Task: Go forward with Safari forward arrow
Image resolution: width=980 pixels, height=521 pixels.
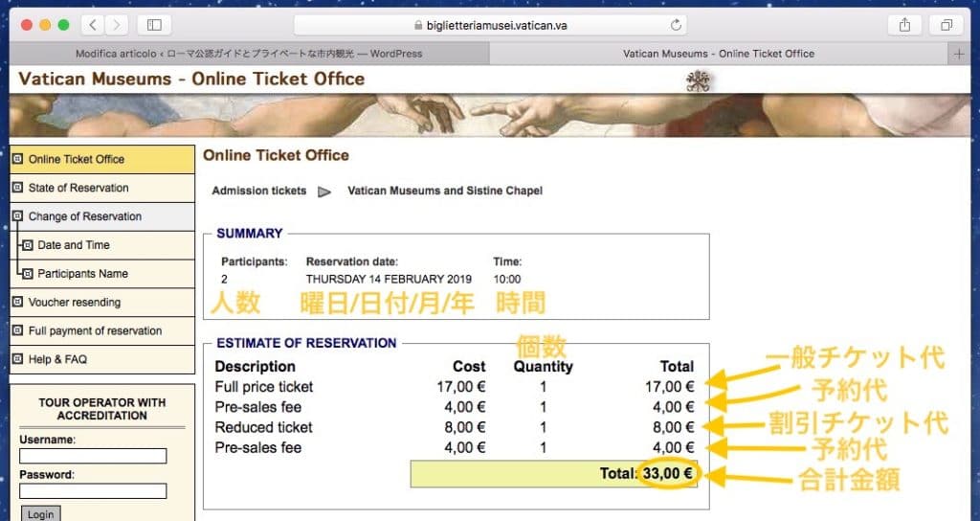Action: 116,25
